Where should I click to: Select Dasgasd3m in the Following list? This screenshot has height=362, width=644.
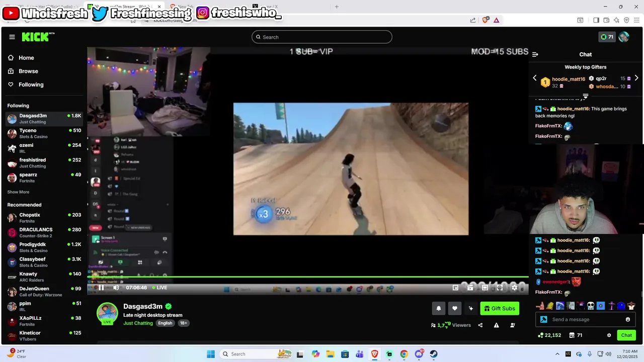[44, 119]
